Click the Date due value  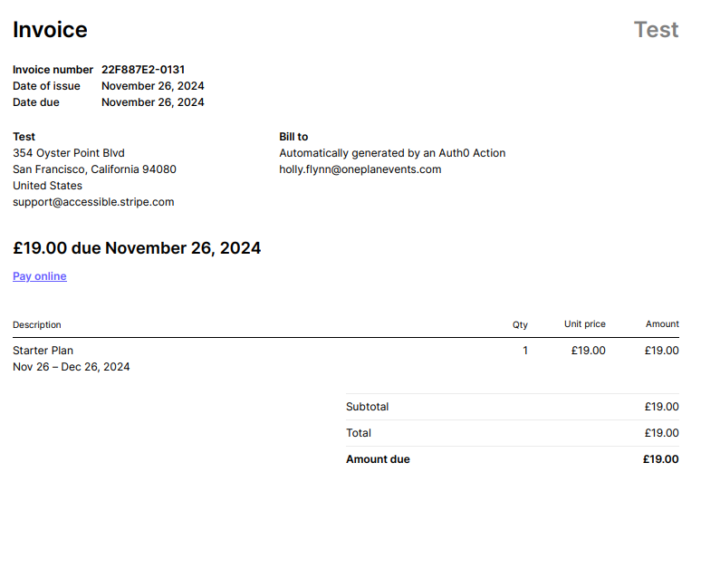tap(152, 102)
